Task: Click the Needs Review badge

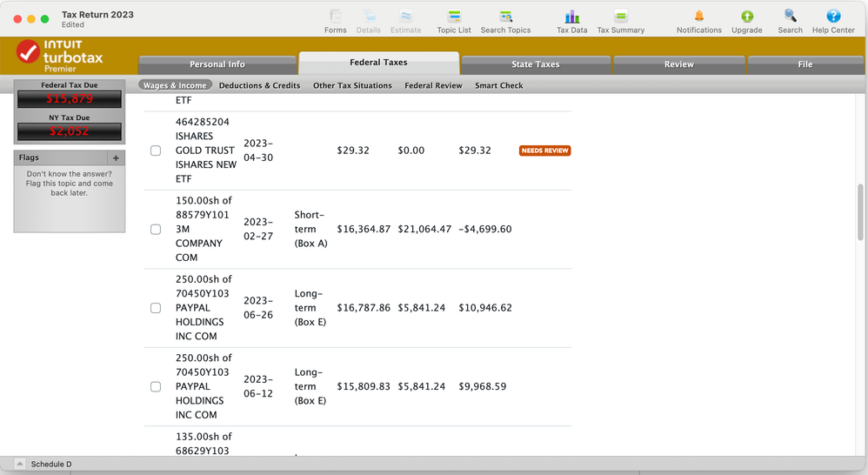Action: [x=544, y=151]
